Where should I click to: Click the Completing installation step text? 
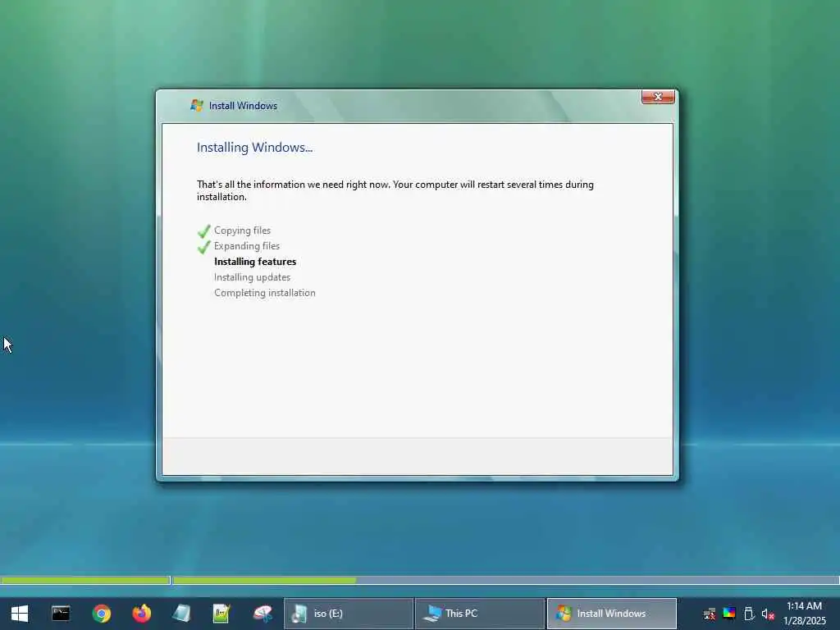coord(265,293)
